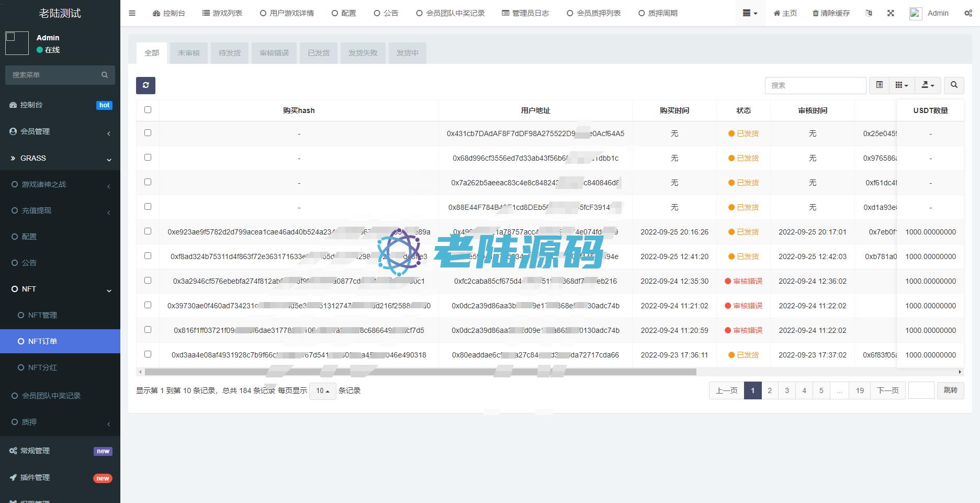980x503 pixels.
Task: Enter fullscreen using the expand icon
Action: [891, 13]
